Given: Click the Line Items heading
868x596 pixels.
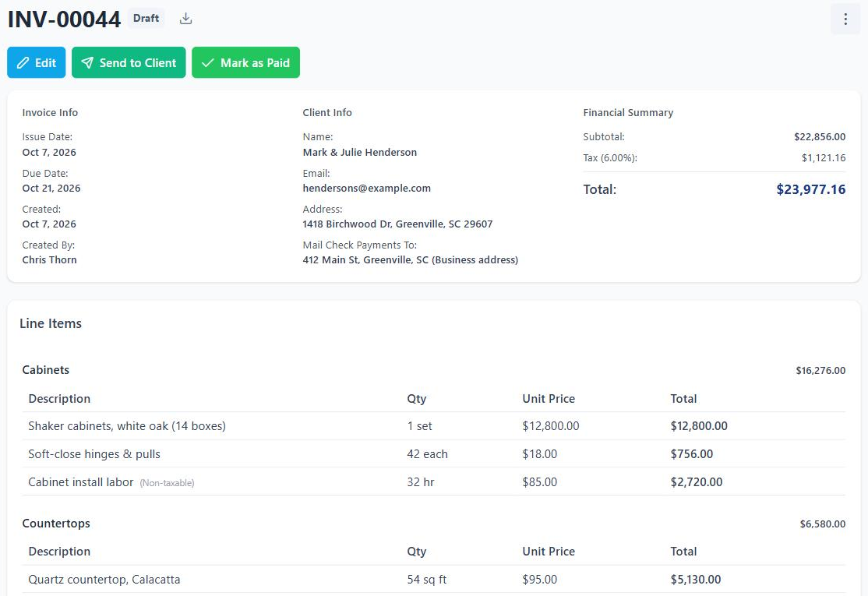Looking at the screenshot, I should pos(51,323).
